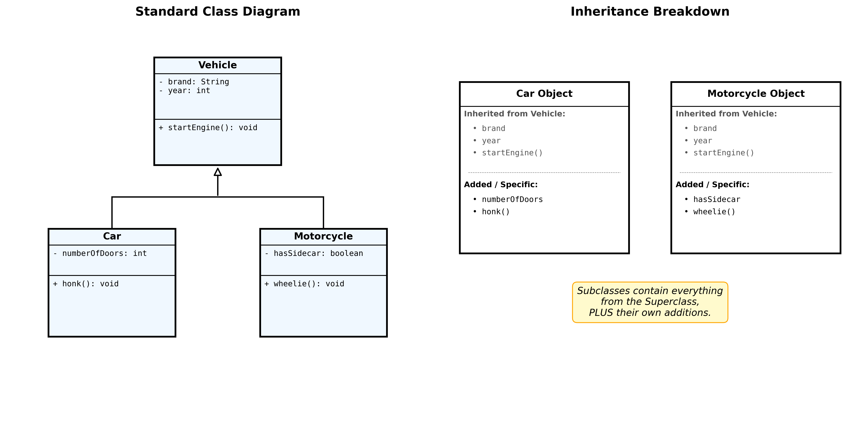Click the honk(): void method
868x431 pixels.
coord(86,284)
